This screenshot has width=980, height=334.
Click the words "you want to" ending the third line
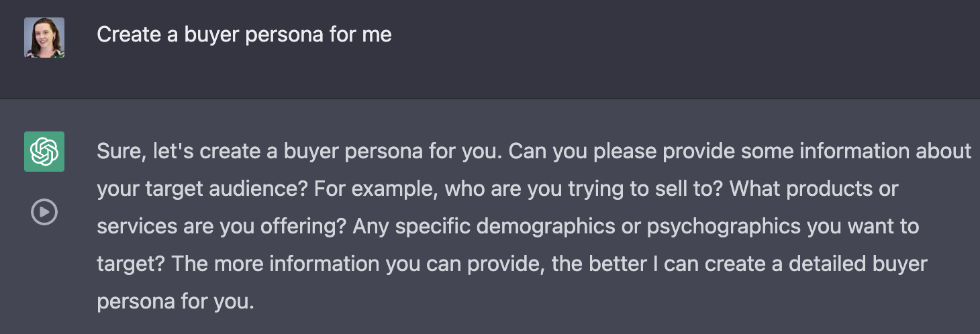point(863,227)
